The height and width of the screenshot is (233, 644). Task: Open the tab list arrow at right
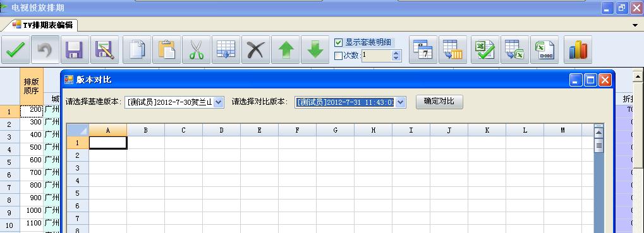pyautogui.click(x=635, y=25)
